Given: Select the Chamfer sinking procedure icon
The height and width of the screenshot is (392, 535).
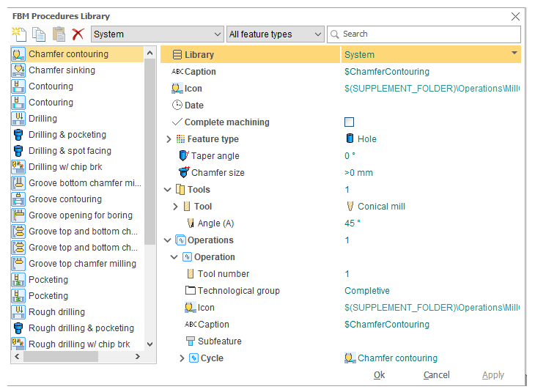Looking at the screenshot, I should coord(18,70).
